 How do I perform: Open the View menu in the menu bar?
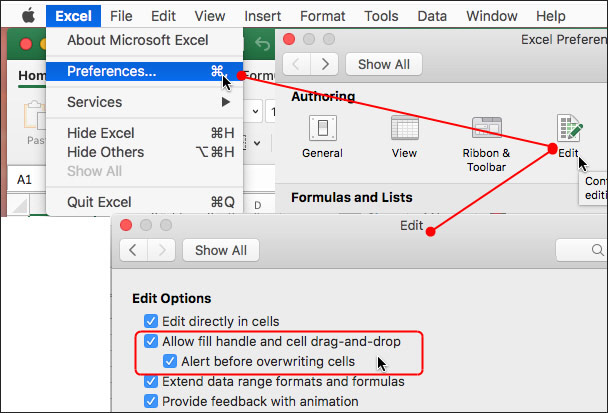(210, 16)
